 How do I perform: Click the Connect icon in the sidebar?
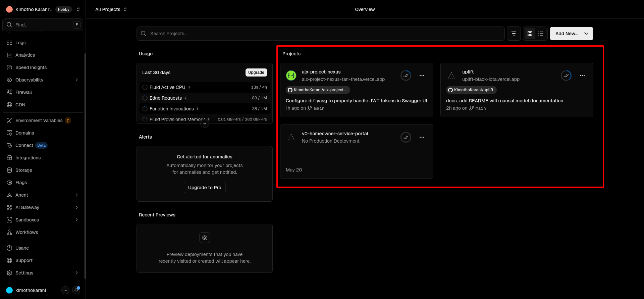[9, 145]
